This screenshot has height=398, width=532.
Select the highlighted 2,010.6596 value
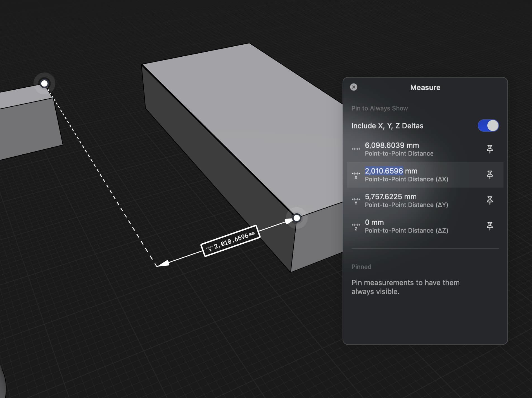click(x=384, y=171)
